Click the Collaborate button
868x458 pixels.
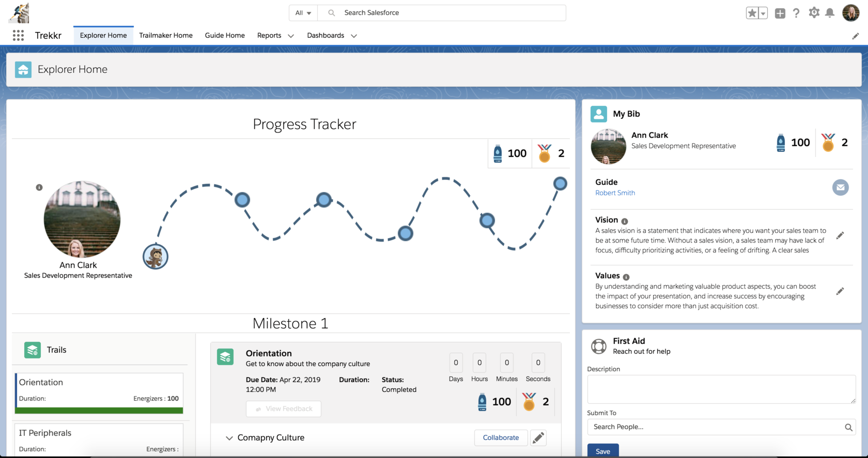coord(501,437)
